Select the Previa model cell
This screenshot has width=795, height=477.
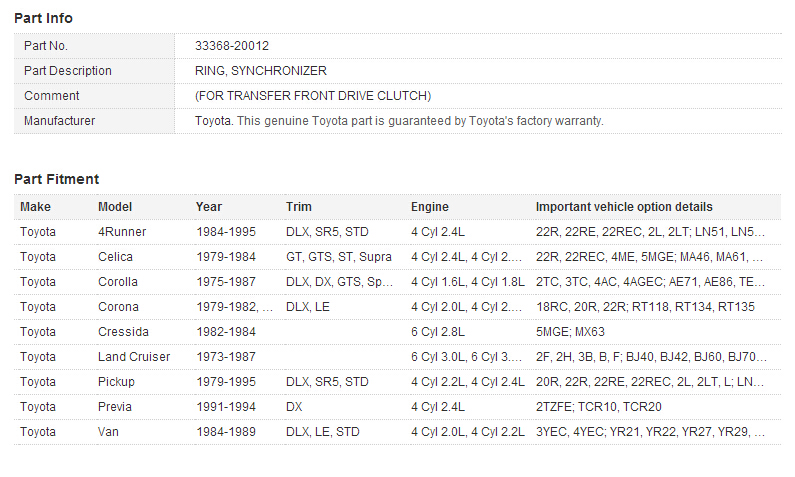click(x=116, y=407)
